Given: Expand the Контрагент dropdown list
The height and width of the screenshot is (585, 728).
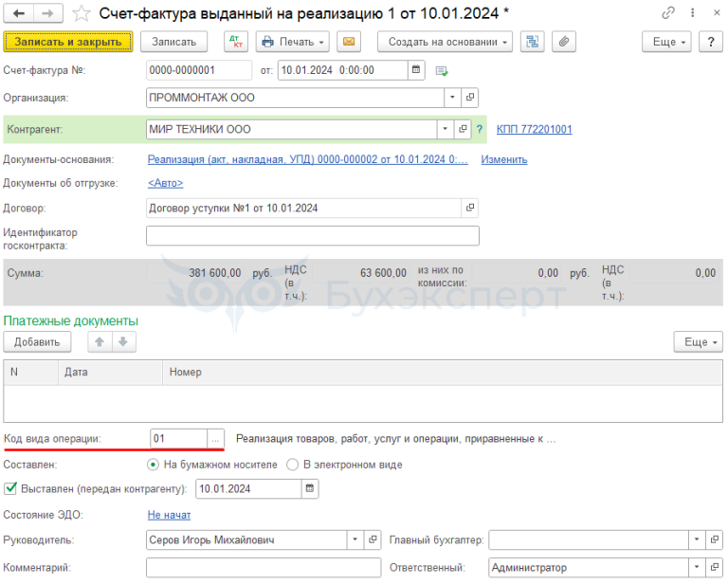Looking at the screenshot, I should tap(445, 129).
